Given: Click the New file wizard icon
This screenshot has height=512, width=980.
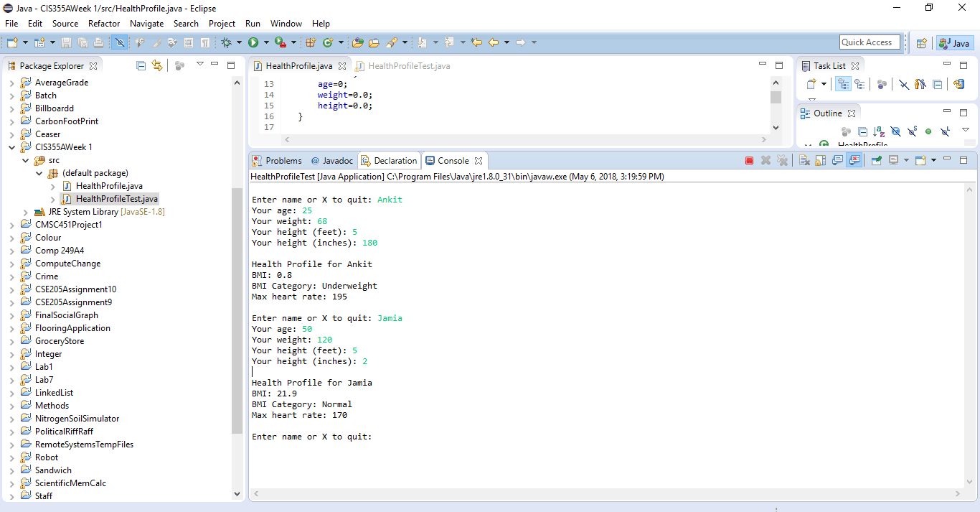Looking at the screenshot, I should [x=12, y=42].
